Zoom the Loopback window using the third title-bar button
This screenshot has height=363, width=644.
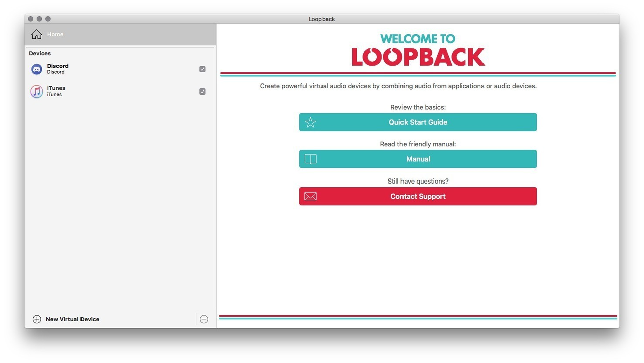(48, 19)
